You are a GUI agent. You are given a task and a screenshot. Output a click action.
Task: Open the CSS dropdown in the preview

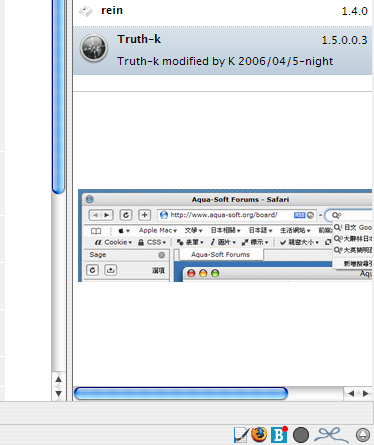pyautogui.click(x=152, y=242)
